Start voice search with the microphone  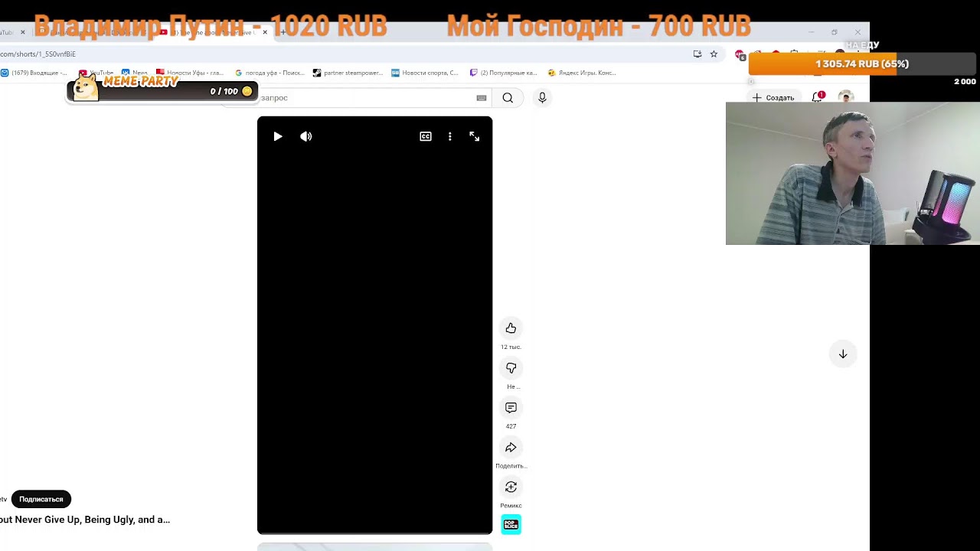[542, 97]
